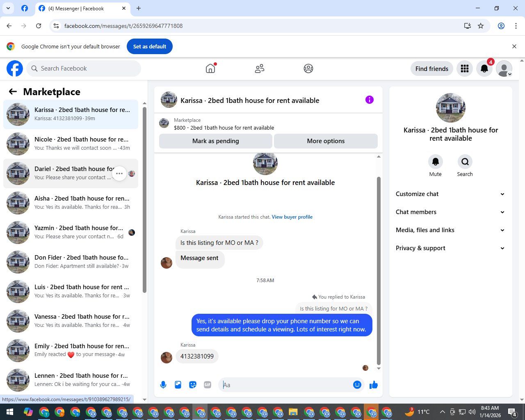
Task: Open the Home feed icon
Action: (210, 68)
